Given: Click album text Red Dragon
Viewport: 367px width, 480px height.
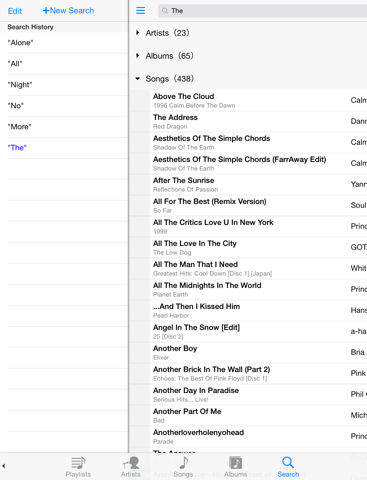Looking at the screenshot, I should pos(170,126).
